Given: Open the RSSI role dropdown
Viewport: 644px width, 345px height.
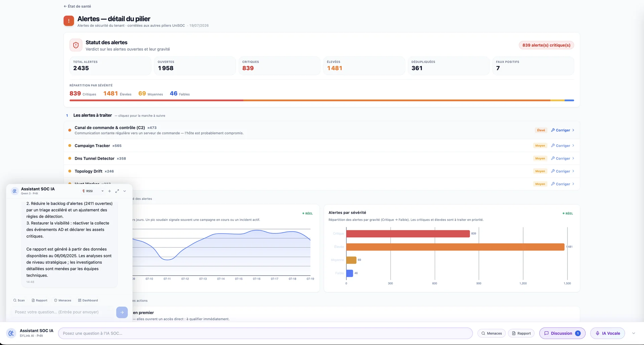Looking at the screenshot, I should [x=93, y=191].
